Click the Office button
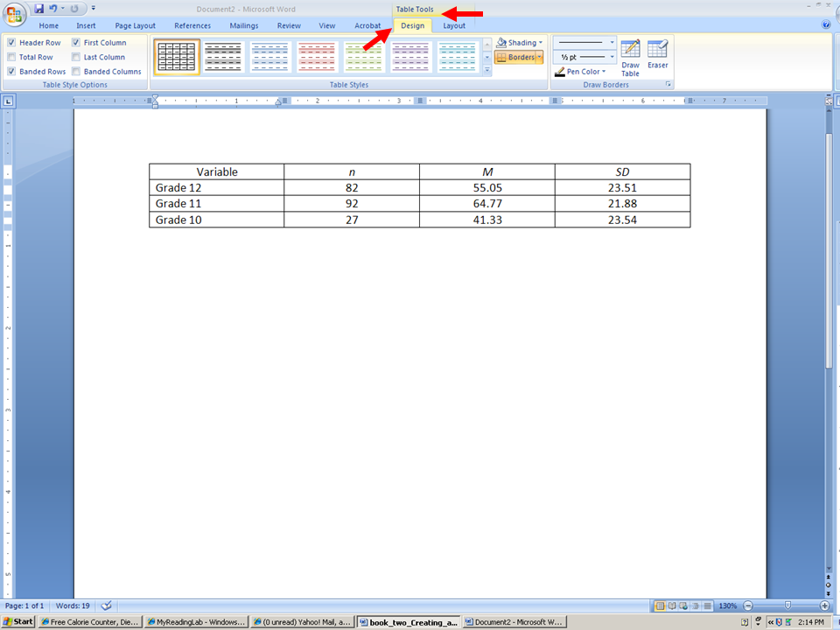 click(x=16, y=14)
